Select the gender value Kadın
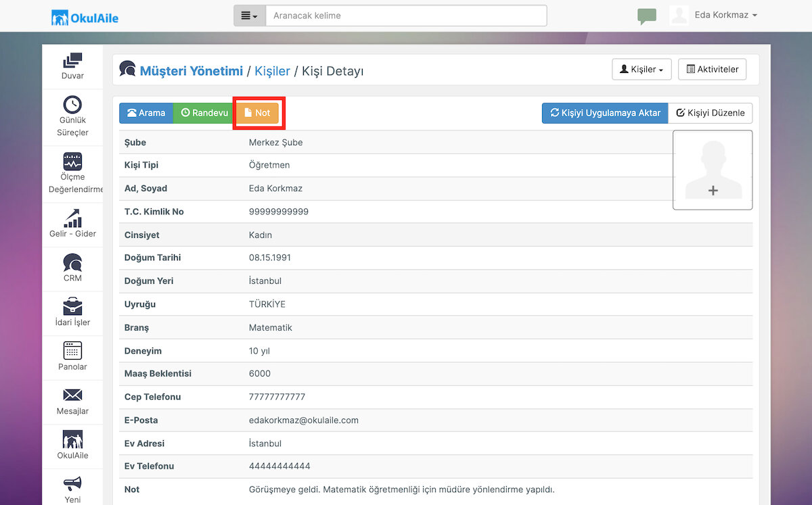The height and width of the screenshot is (505, 812). (x=261, y=235)
